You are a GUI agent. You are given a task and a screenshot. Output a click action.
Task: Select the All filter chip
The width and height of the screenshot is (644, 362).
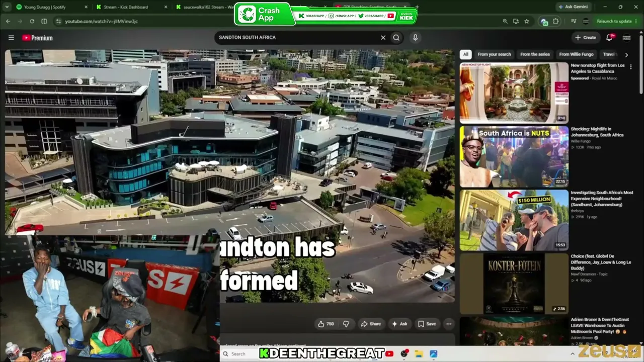tap(465, 54)
